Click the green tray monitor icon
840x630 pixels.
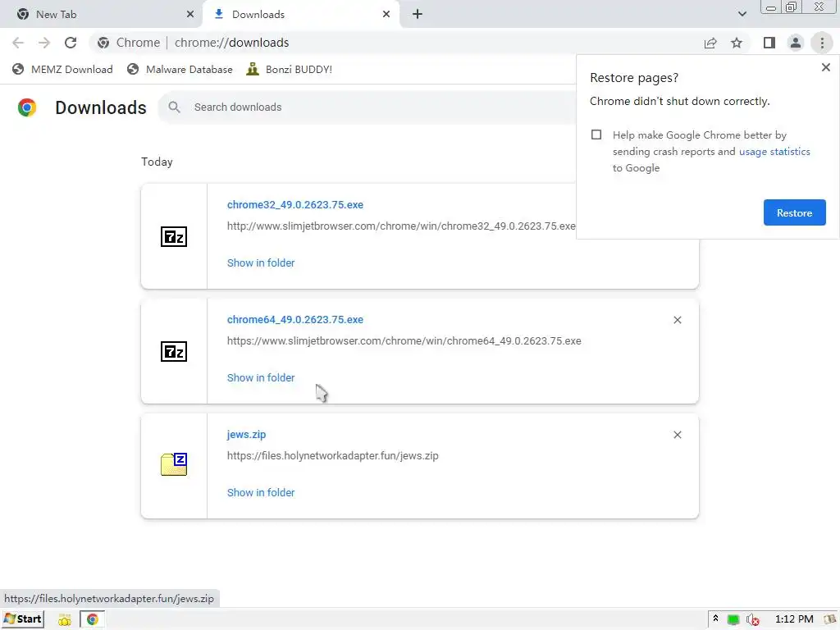tap(733, 620)
